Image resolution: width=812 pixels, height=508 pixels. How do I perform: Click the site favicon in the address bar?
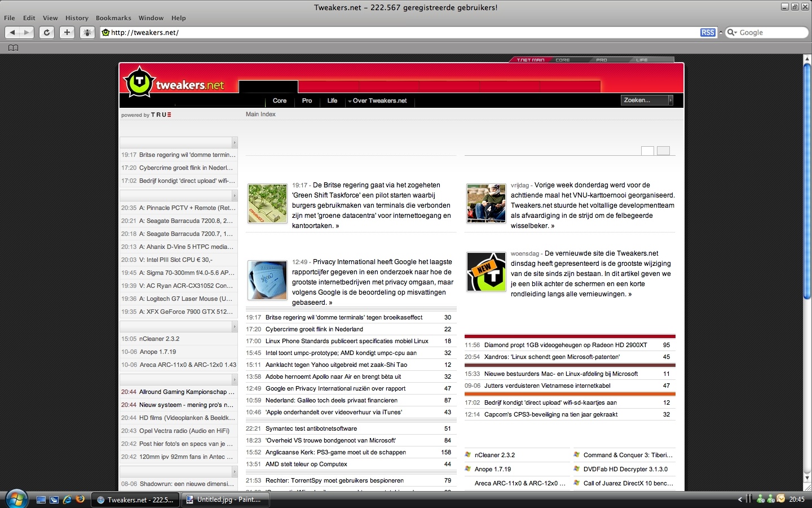coord(105,32)
